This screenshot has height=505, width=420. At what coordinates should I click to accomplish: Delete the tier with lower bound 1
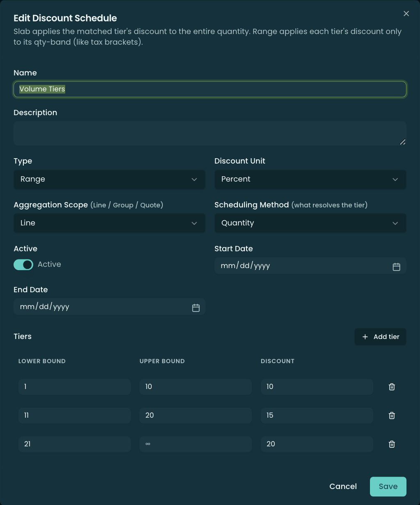point(392,387)
